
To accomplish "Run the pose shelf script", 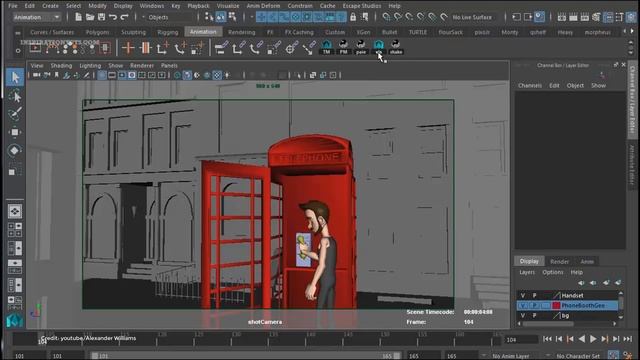I will pyautogui.click(x=361, y=47).
